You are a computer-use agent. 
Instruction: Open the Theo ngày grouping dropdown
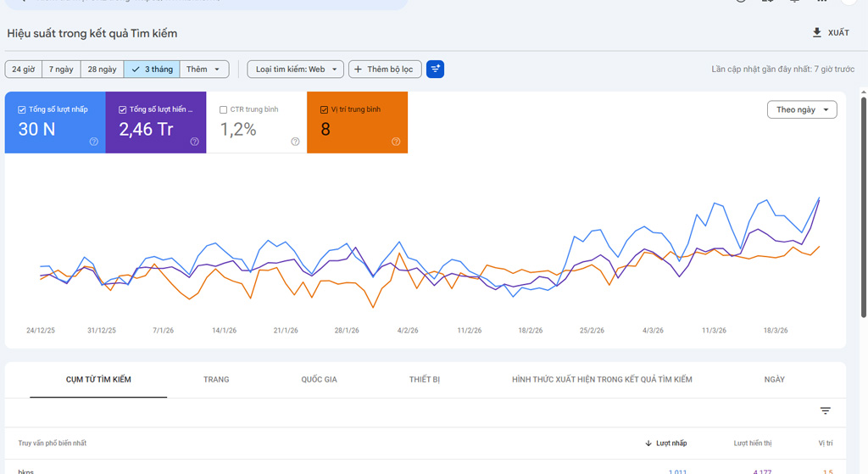[801, 110]
